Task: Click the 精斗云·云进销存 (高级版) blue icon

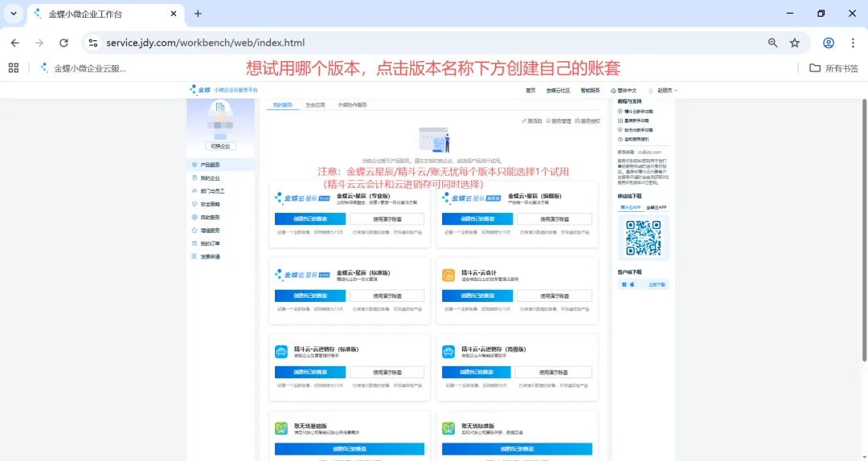Action: (x=448, y=352)
